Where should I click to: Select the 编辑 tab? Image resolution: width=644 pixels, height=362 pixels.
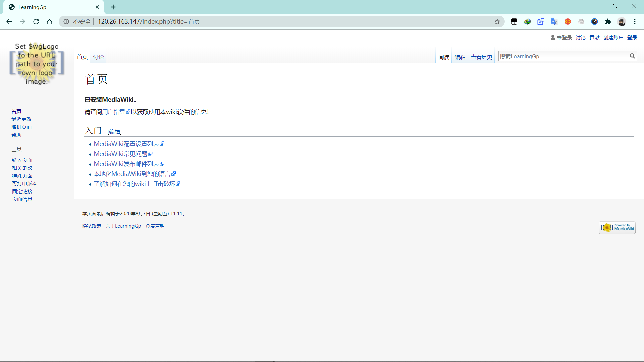point(460,57)
